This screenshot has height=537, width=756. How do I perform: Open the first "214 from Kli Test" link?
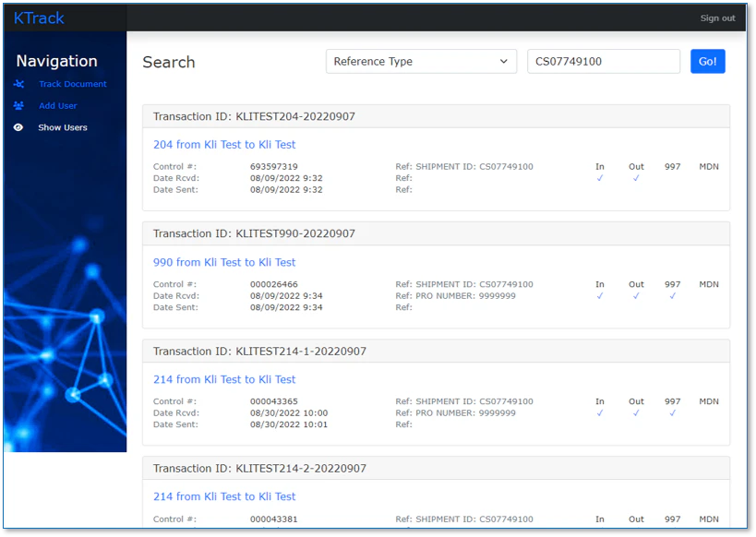point(223,379)
